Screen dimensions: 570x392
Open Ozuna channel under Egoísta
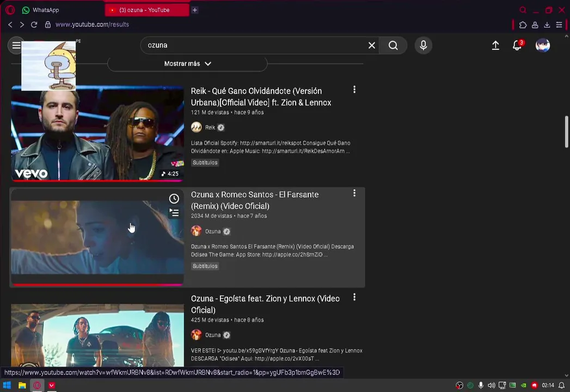coord(213,335)
